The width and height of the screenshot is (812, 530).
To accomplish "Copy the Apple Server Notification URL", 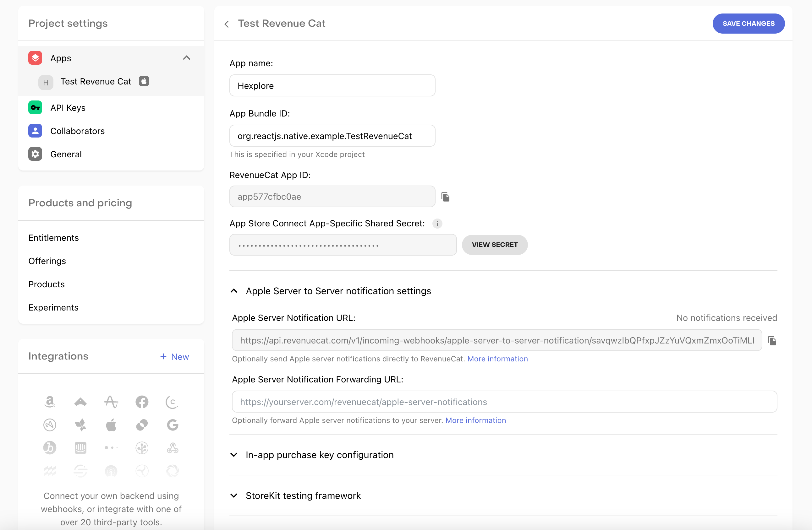I will click(x=772, y=340).
